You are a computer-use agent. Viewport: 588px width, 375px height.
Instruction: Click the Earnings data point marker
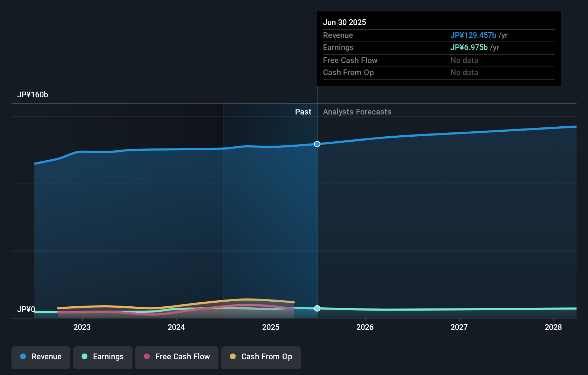click(317, 308)
